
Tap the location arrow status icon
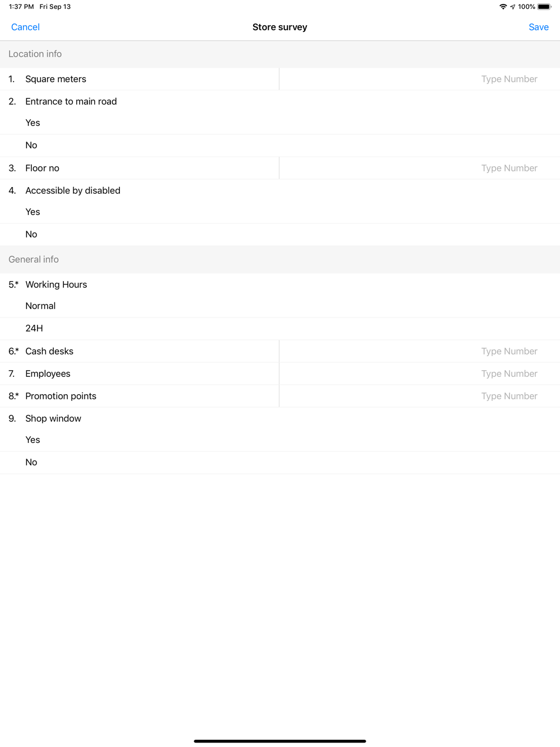512,7
